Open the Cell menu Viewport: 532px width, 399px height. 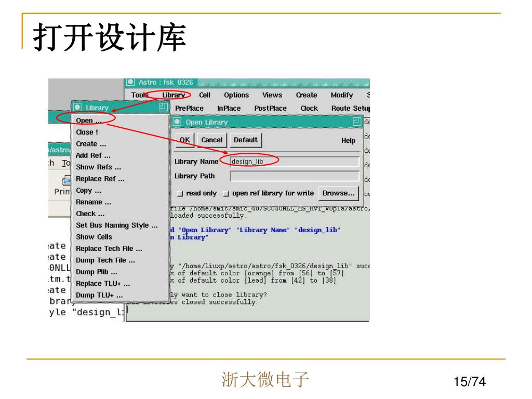pyautogui.click(x=205, y=96)
